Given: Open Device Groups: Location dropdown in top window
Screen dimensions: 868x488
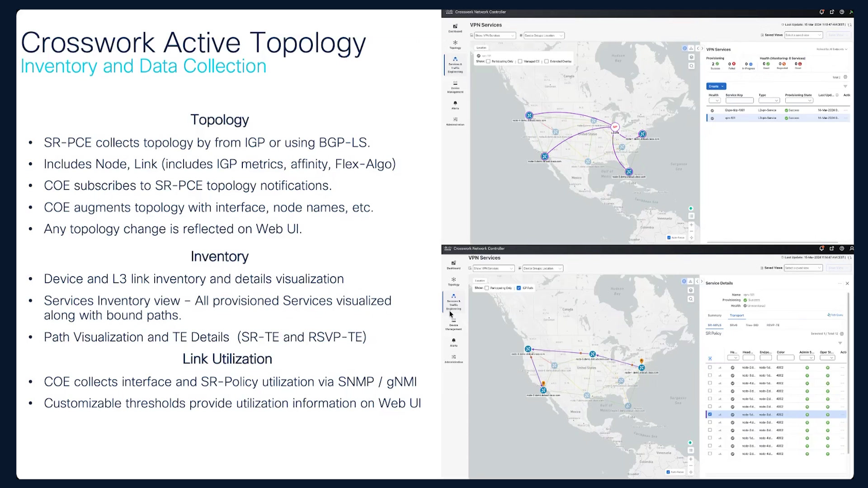Looking at the screenshot, I should point(544,35).
